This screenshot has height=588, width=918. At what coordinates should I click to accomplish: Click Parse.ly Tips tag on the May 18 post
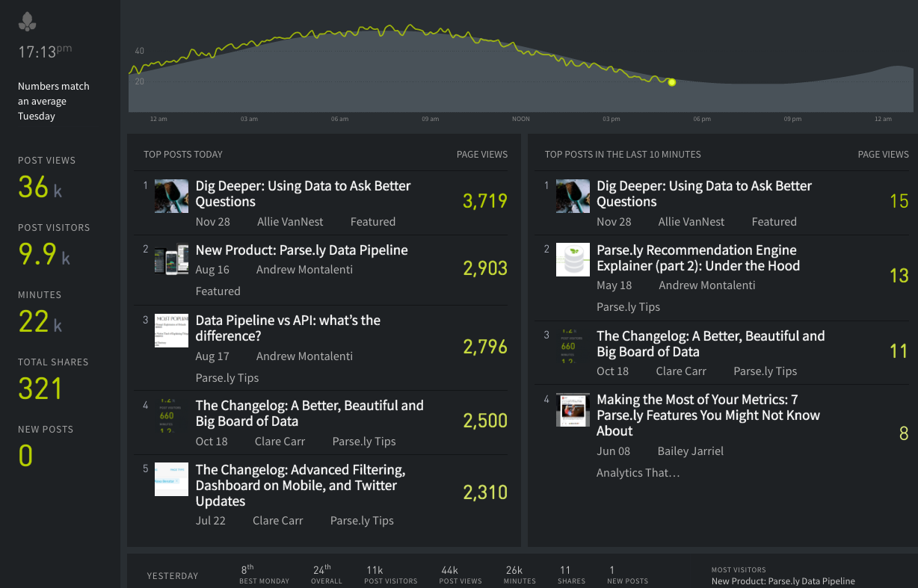[x=629, y=307]
